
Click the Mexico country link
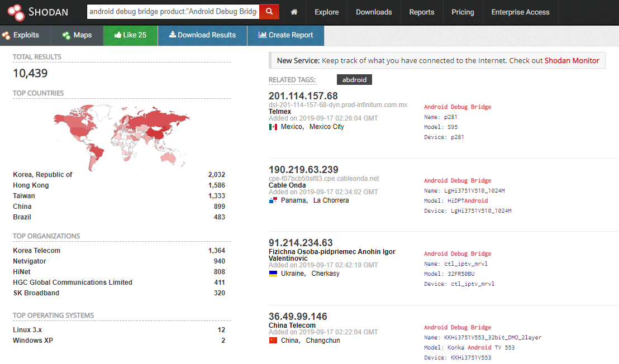(x=292, y=127)
